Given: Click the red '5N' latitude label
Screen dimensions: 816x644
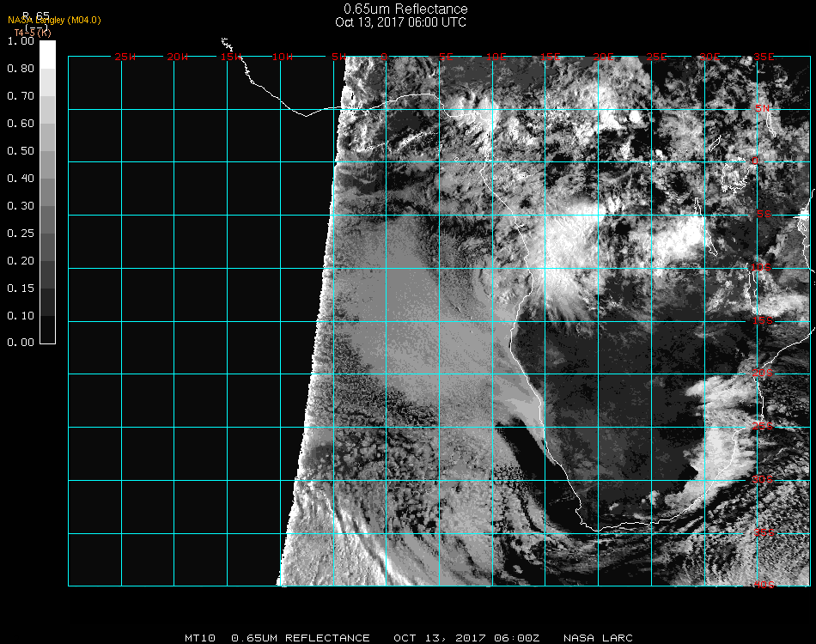Looking at the screenshot, I should pos(763,109).
